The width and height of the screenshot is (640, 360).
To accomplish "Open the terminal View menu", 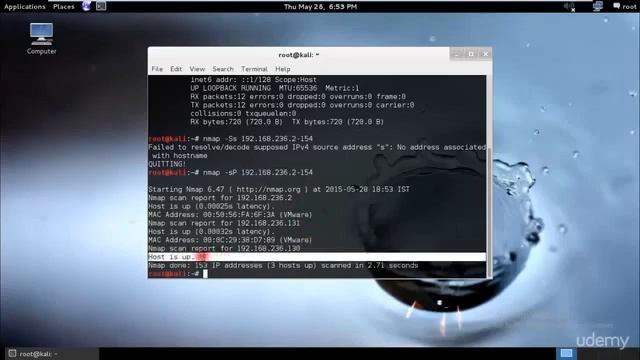I will (197, 69).
